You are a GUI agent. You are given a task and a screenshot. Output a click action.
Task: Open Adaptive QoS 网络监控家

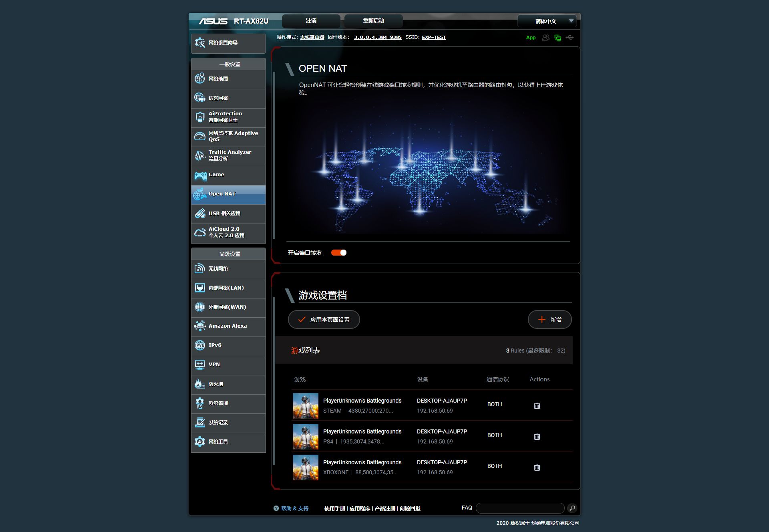tap(228, 137)
